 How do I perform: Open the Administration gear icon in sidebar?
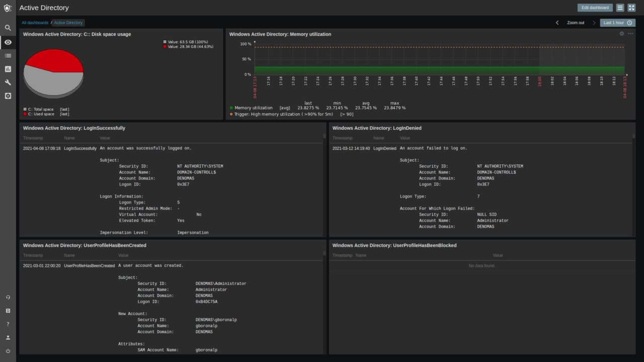[x=8, y=96]
